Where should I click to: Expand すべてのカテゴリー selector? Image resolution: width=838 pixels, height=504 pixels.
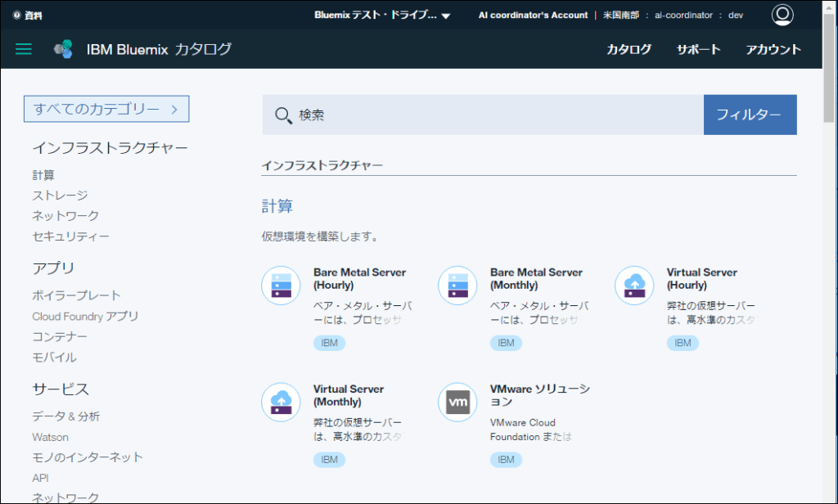click(x=106, y=109)
